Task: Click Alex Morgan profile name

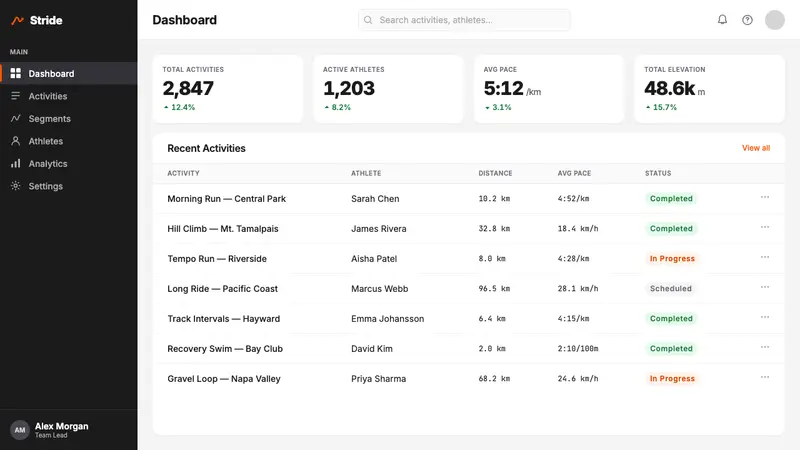Action: (61, 426)
